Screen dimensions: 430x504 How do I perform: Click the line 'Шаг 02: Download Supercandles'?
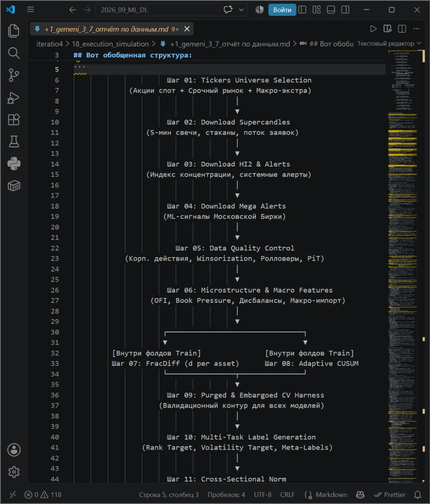(228, 122)
